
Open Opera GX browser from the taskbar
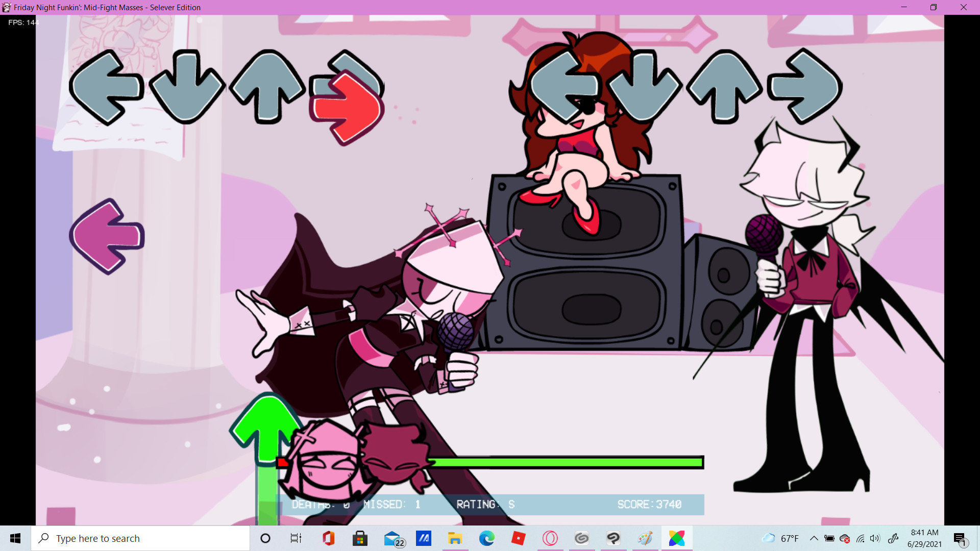tap(550, 538)
